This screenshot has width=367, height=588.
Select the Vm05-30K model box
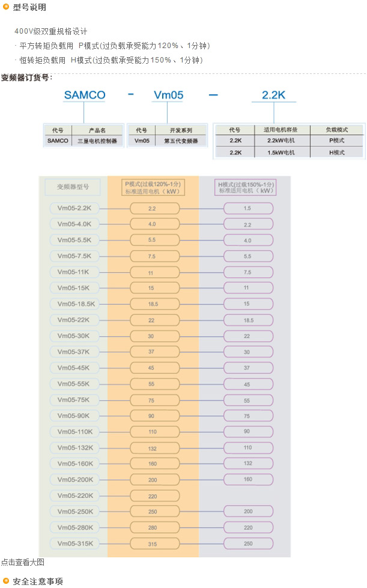click(74, 336)
